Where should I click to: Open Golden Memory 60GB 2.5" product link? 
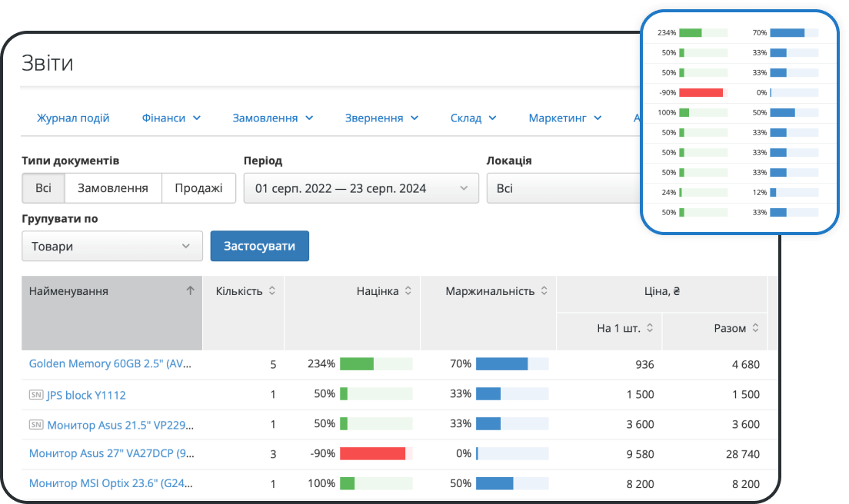point(110,364)
